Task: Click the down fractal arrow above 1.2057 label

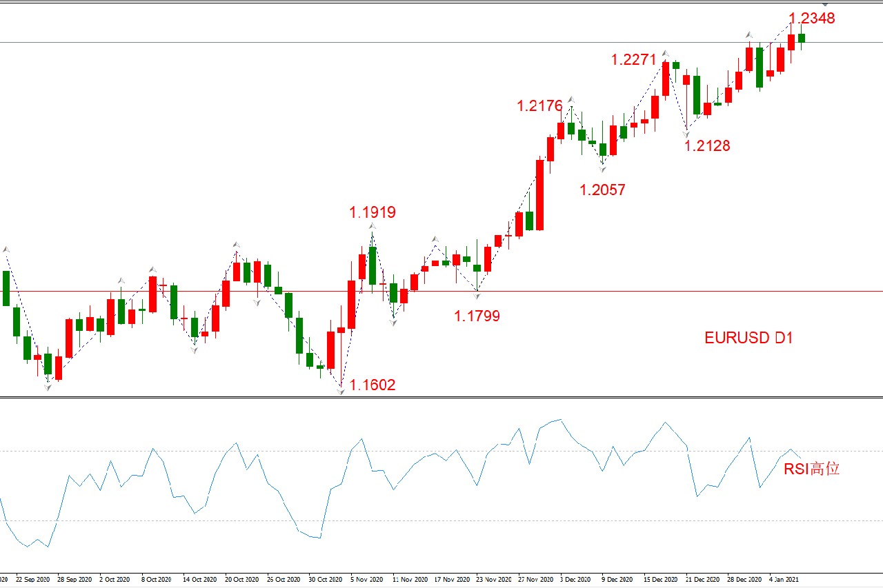Action: click(x=602, y=168)
